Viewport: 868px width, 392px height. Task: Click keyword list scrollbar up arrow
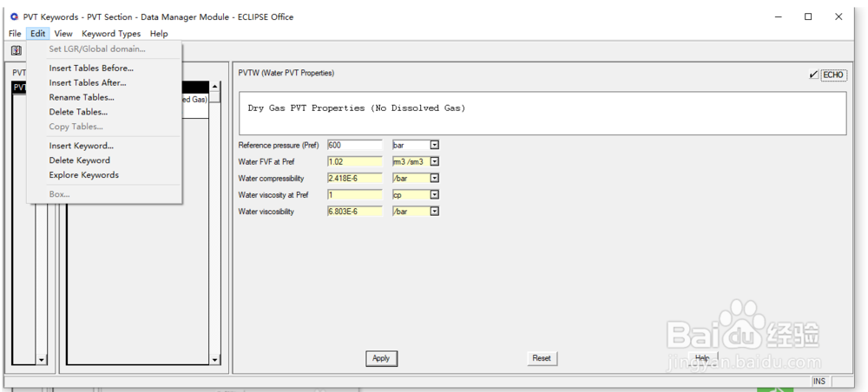tap(215, 86)
